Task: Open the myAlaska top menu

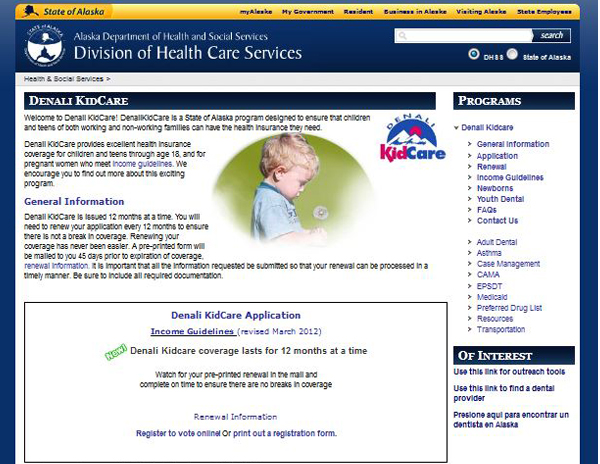Action: [x=256, y=12]
